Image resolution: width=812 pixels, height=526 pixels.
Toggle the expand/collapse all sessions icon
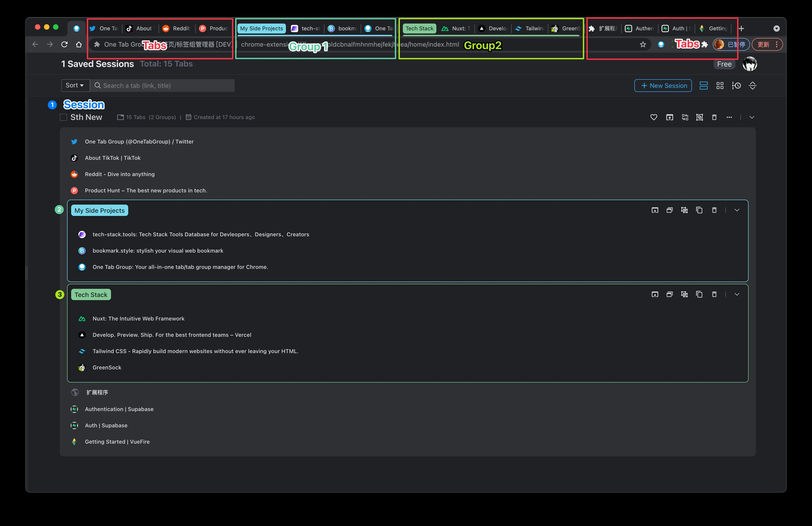click(752, 86)
